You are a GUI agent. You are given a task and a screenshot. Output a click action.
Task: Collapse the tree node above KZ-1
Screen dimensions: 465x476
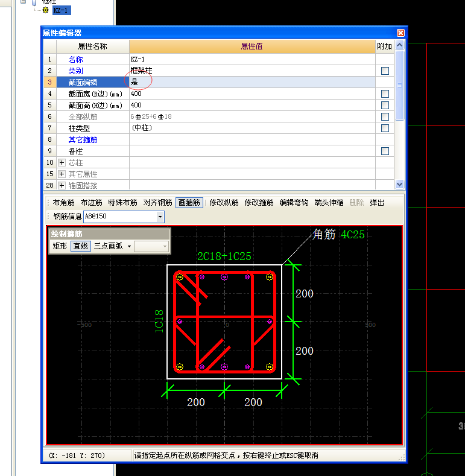[23, 2]
